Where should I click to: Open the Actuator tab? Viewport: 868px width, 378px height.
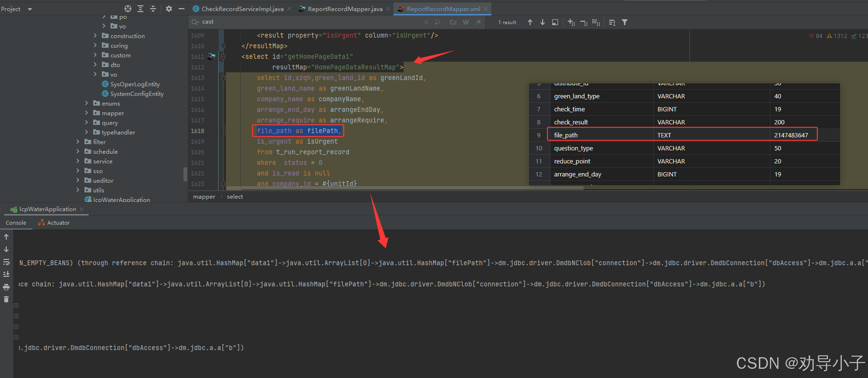click(54, 223)
